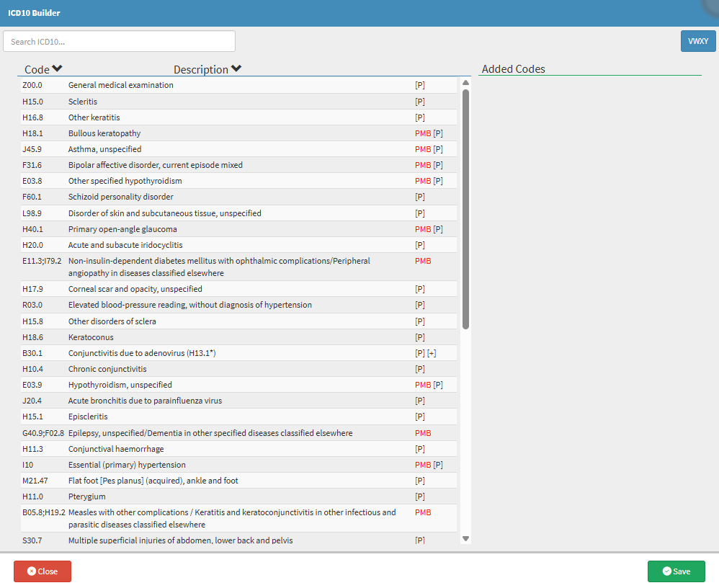Click [P] marker on Scleritis row
This screenshot has width=719, height=588.
(x=420, y=102)
